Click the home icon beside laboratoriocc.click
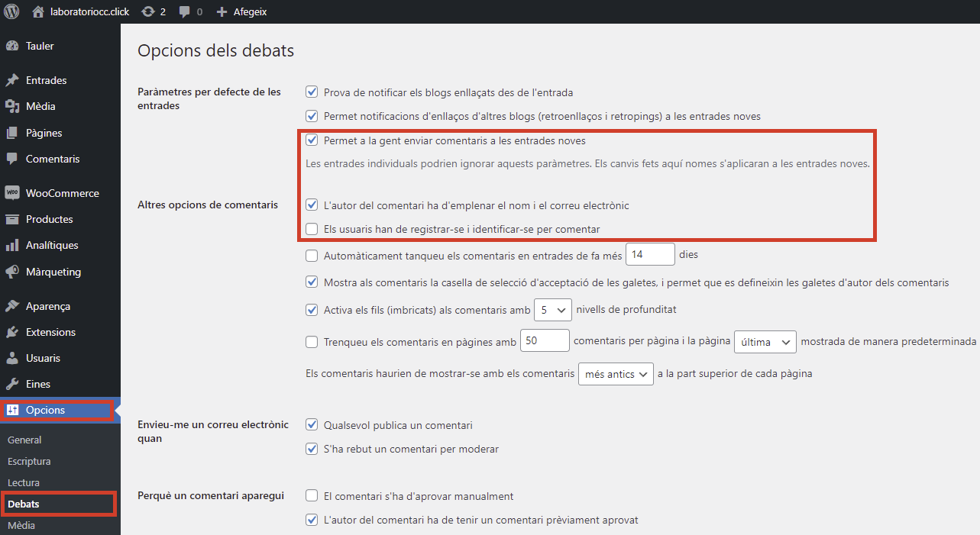980x535 pixels. point(38,11)
